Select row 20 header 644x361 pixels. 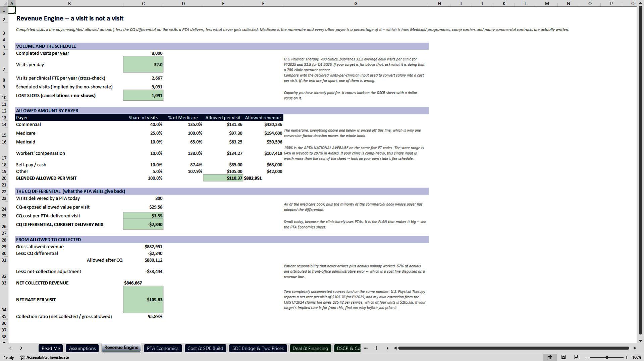(x=4, y=178)
